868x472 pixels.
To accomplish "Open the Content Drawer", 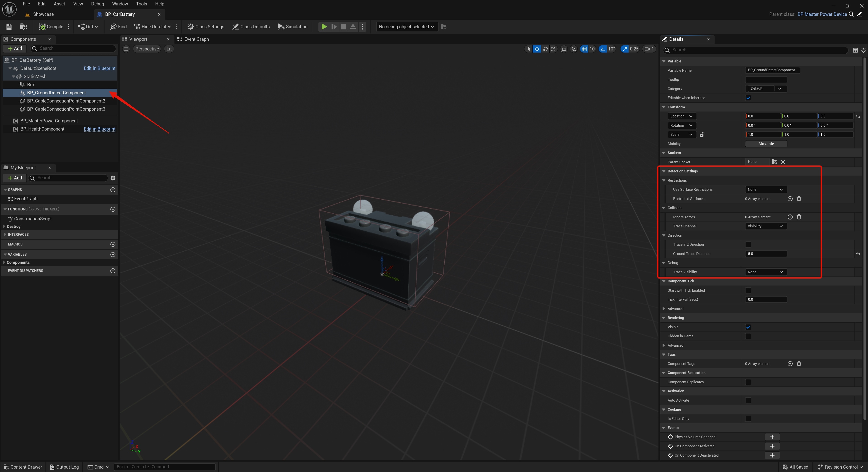I will 23,467.
